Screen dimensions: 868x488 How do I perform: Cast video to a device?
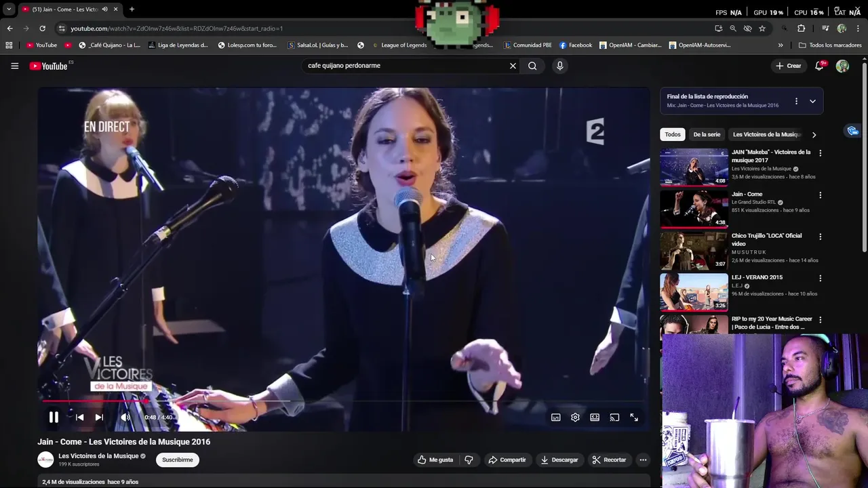click(614, 418)
